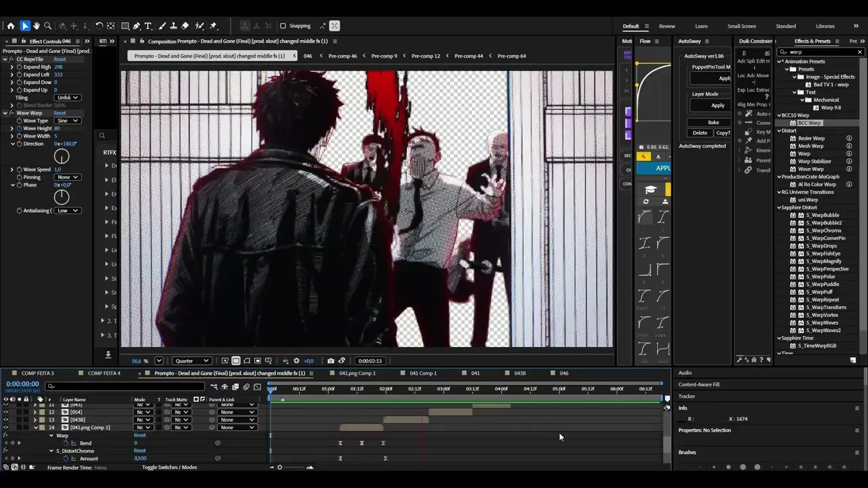Click the create new bin icon in Effects & Presets
Viewport: 868px width, 488px height.
pyautogui.click(x=853, y=360)
